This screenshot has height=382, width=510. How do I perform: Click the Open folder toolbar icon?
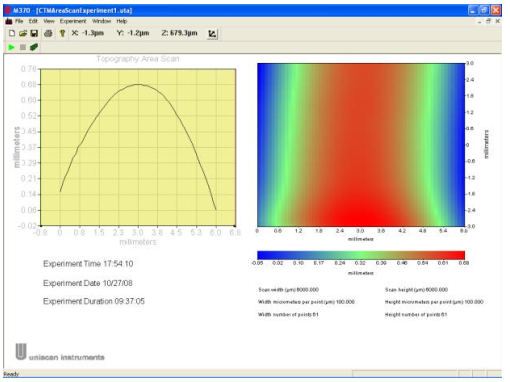(x=23, y=33)
